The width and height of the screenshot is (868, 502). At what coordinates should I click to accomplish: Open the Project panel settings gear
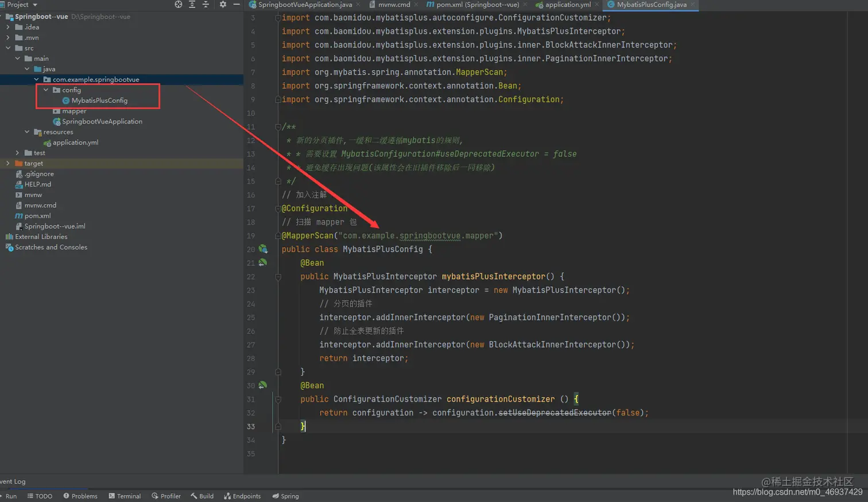pyautogui.click(x=223, y=4)
